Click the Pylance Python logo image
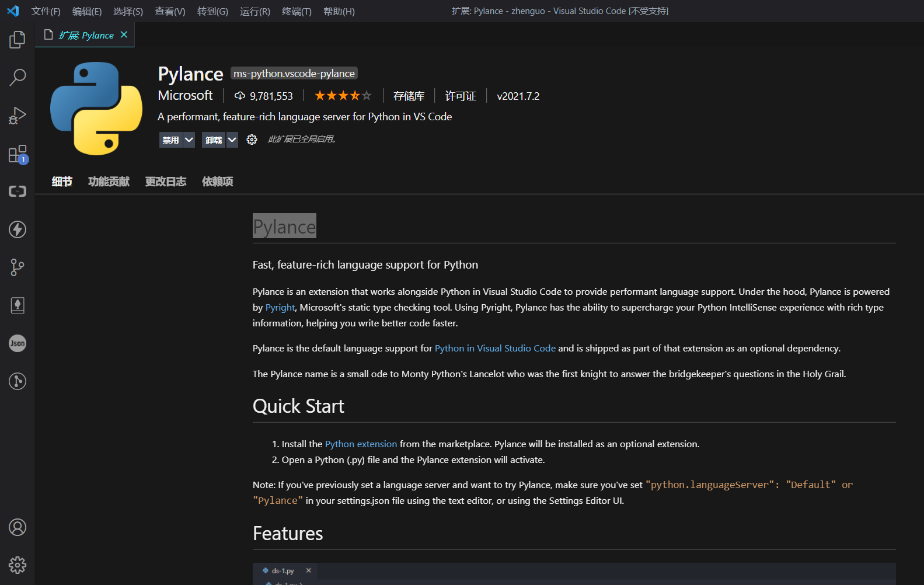 point(96,109)
